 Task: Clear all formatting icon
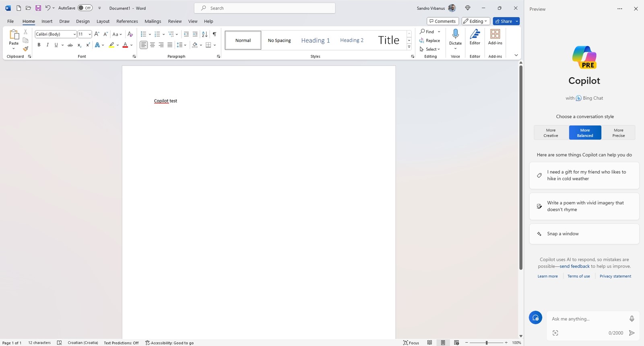coord(130,34)
